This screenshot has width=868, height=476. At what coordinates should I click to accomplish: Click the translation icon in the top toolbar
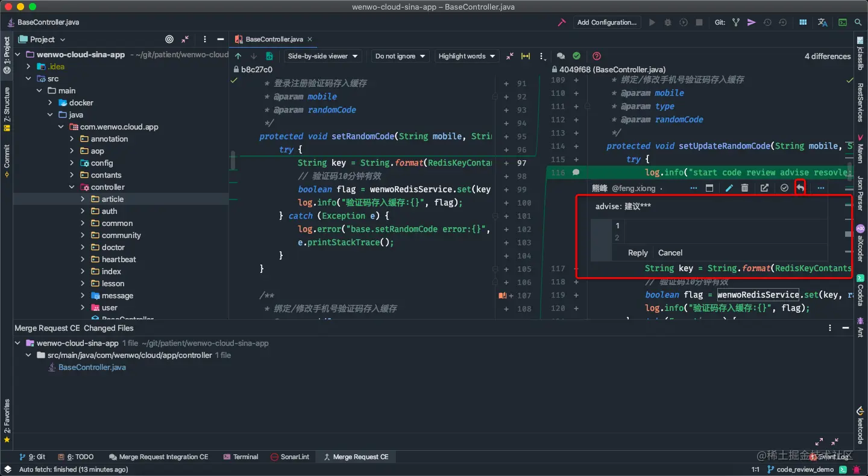pos(822,22)
